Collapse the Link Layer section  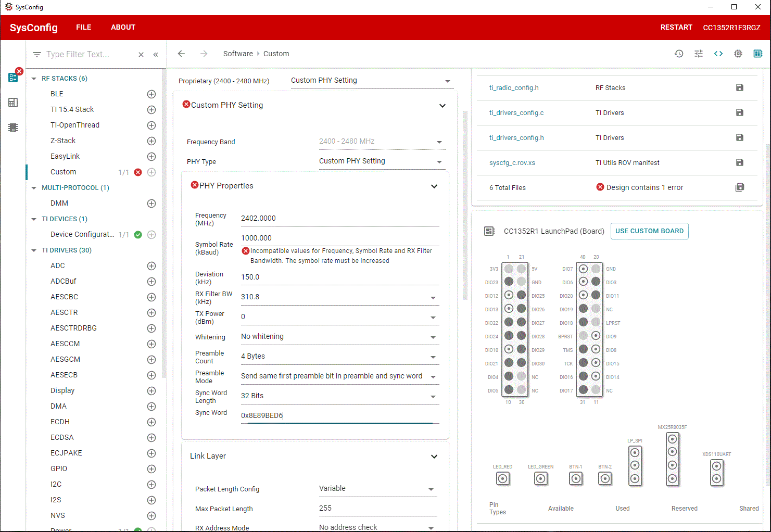434,457
